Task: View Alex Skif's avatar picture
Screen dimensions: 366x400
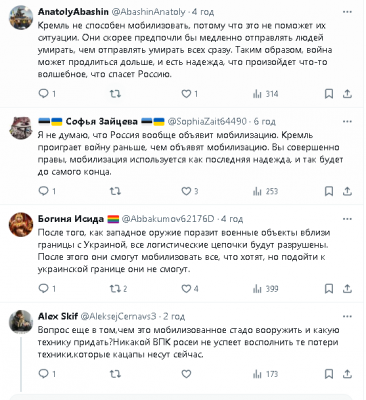Action: click(21, 322)
